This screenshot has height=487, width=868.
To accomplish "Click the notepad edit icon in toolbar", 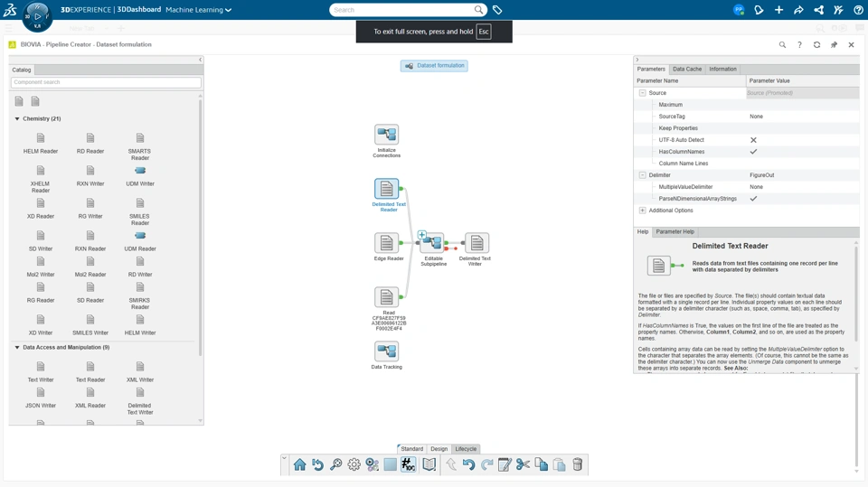I will [x=505, y=464].
